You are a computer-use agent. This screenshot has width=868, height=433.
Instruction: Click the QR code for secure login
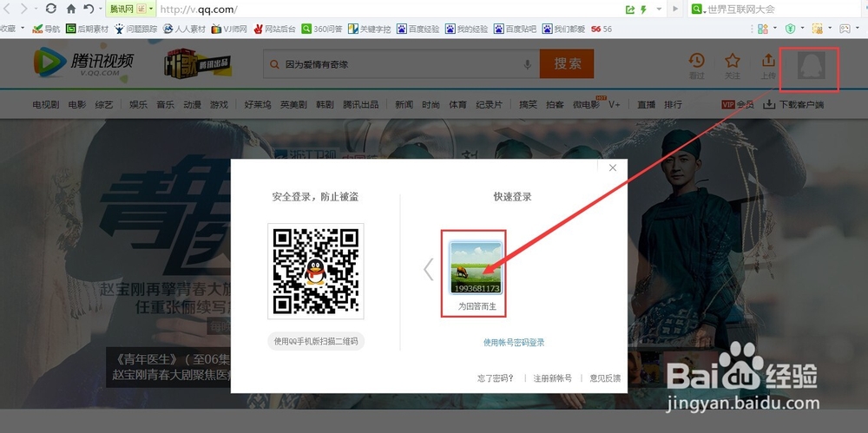pyautogui.click(x=316, y=272)
